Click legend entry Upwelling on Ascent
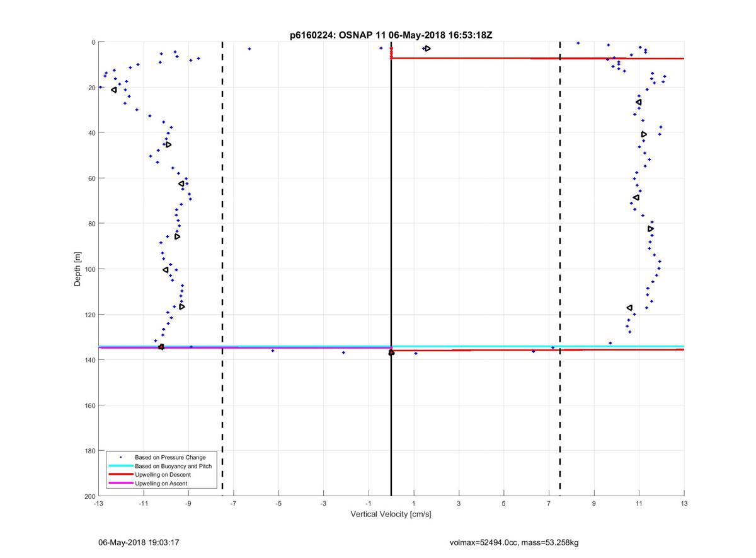Image resolution: width=756 pixels, height=558 pixels. pos(161,484)
